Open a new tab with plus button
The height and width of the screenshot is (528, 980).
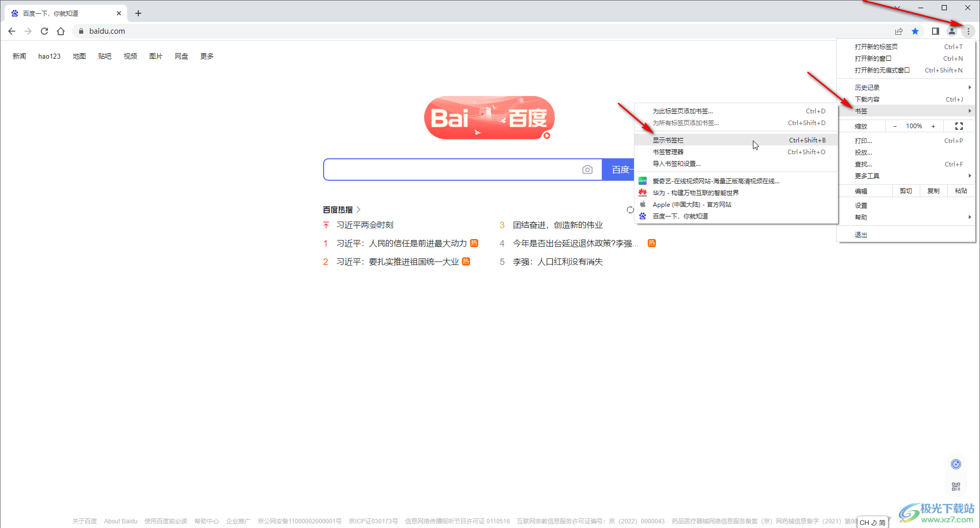tap(138, 13)
